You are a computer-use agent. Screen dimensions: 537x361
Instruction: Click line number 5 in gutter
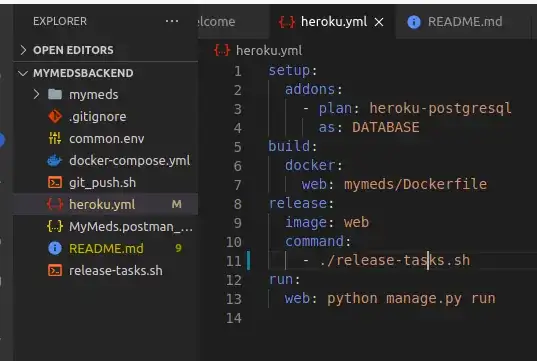pyautogui.click(x=238, y=147)
